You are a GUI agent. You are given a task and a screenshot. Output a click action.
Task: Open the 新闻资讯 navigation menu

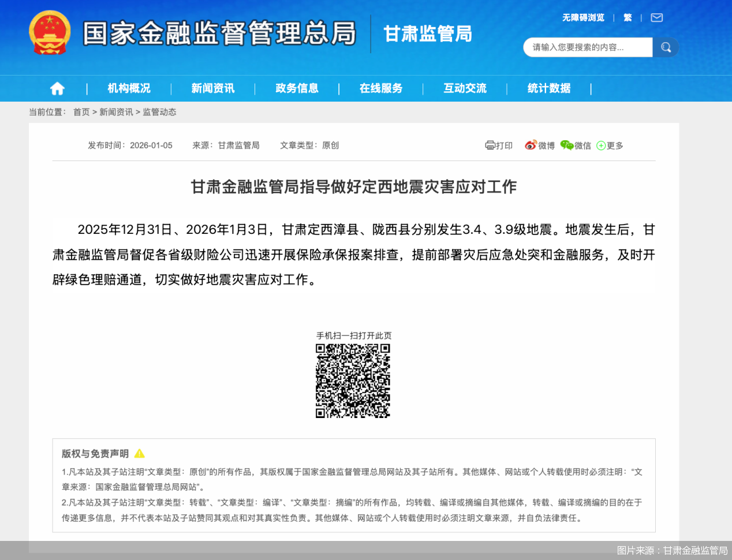[213, 88]
